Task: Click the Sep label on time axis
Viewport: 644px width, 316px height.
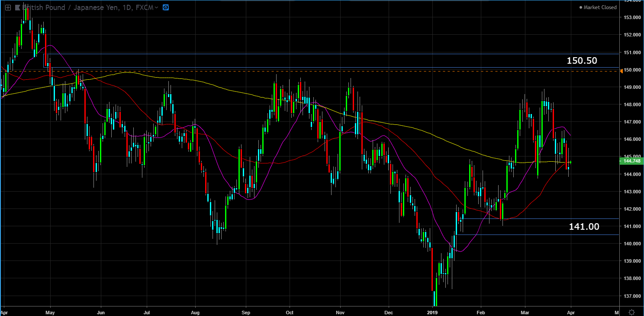Action: [246, 312]
